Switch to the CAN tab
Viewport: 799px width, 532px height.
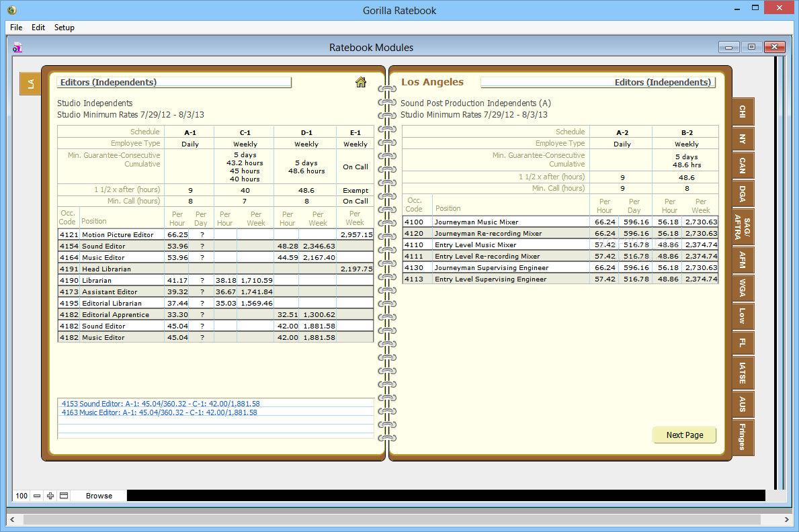pos(743,166)
